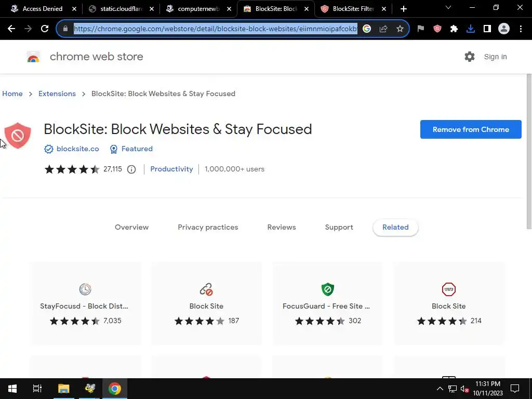Open a new browser tab with plus
This screenshot has height=399, width=532.
(403, 9)
